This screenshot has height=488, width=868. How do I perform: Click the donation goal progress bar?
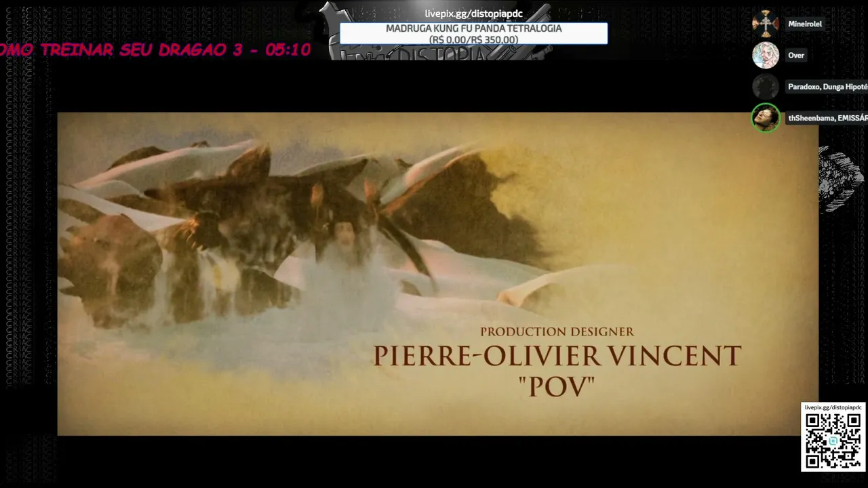(x=473, y=34)
